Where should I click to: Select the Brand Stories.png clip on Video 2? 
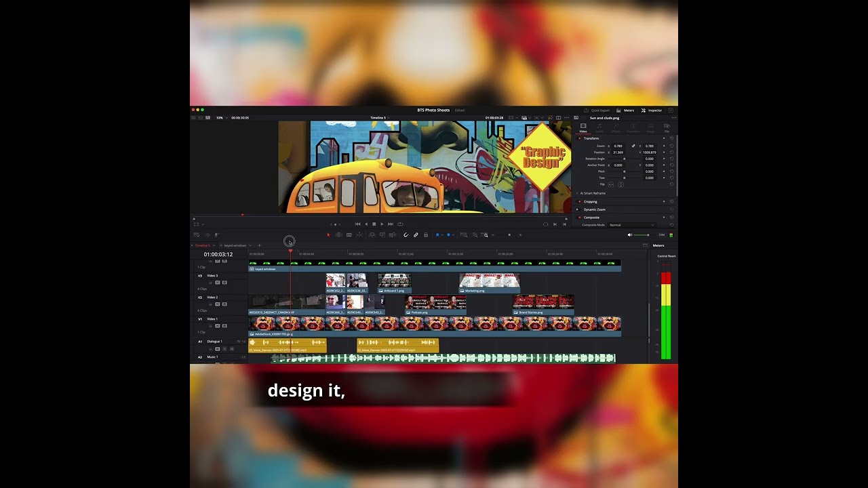(x=543, y=305)
